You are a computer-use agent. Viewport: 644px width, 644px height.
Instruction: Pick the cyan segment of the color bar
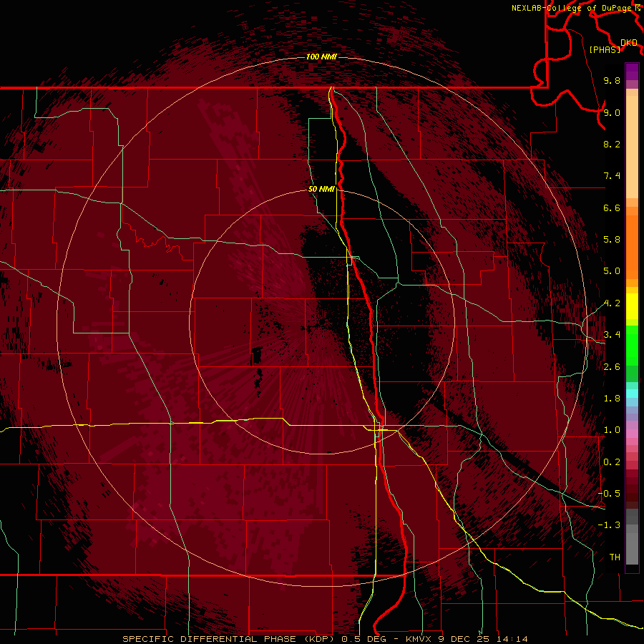[x=632, y=394]
